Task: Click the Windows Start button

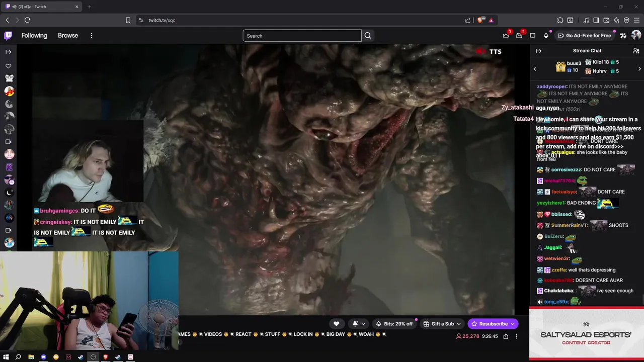Action: click(6, 357)
